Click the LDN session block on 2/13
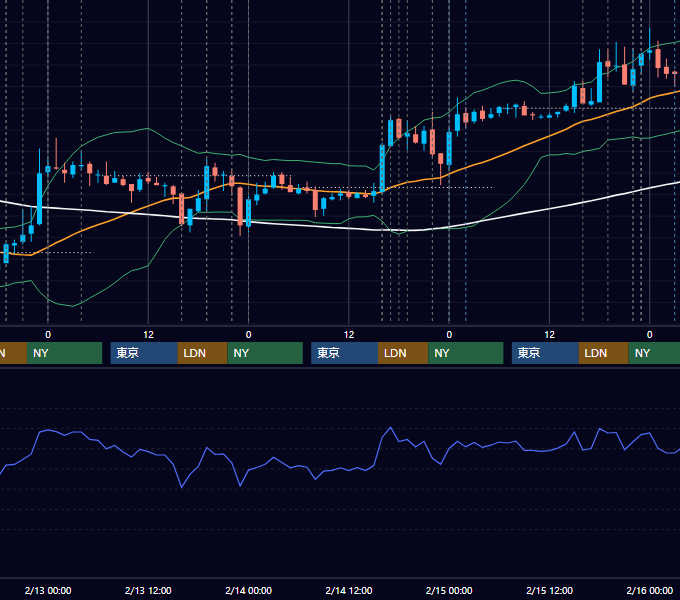680x600 pixels. (x=203, y=353)
